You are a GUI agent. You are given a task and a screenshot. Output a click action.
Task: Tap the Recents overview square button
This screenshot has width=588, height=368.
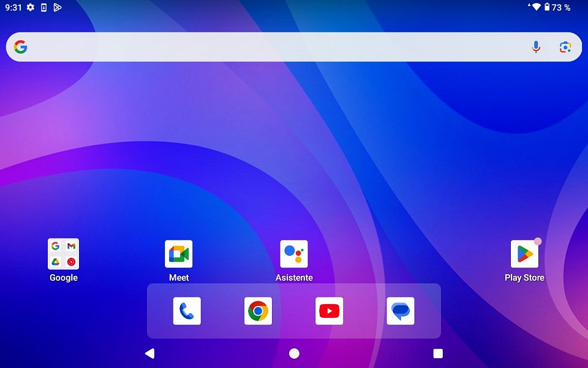tap(438, 353)
